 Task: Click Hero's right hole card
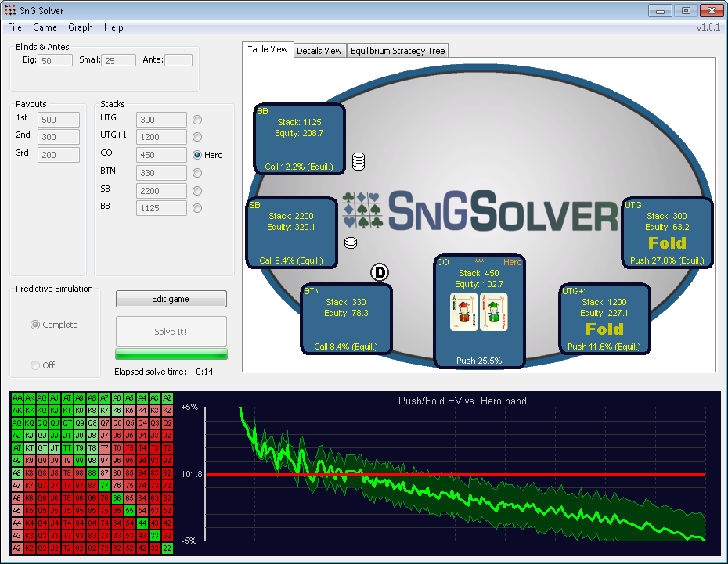pyautogui.click(x=494, y=311)
